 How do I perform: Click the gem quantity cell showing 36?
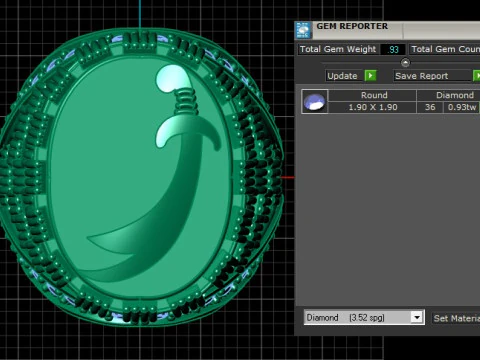click(x=430, y=107)
